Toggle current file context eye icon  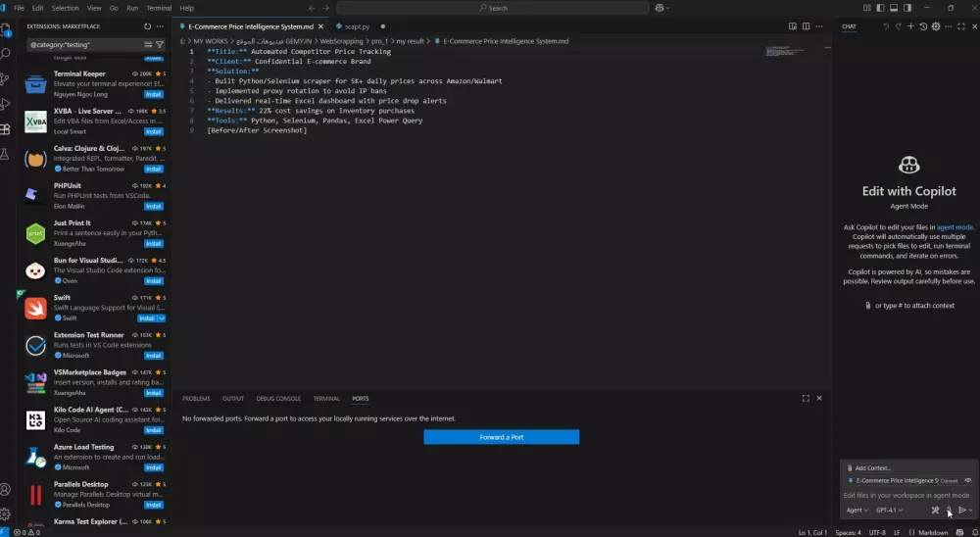point(968,481)
